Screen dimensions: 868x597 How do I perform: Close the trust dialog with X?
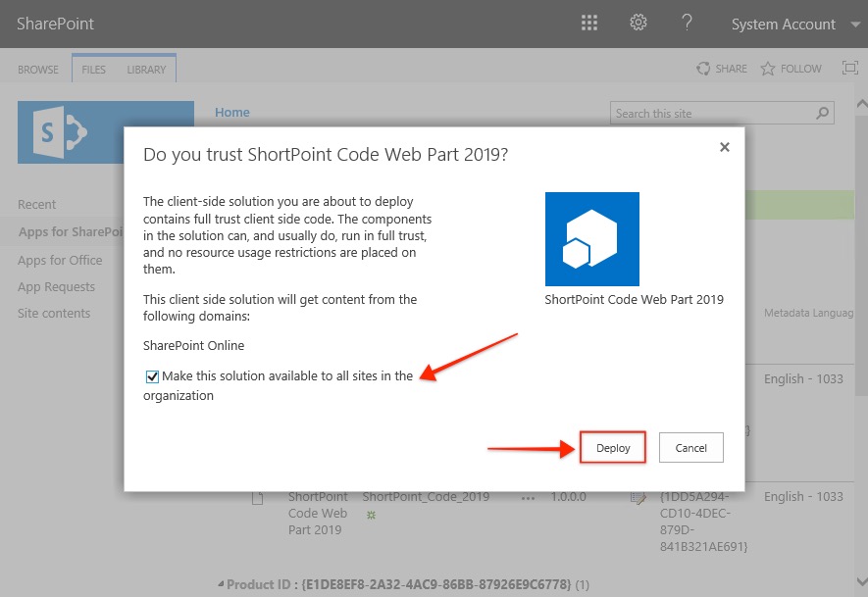click(725, 147)
